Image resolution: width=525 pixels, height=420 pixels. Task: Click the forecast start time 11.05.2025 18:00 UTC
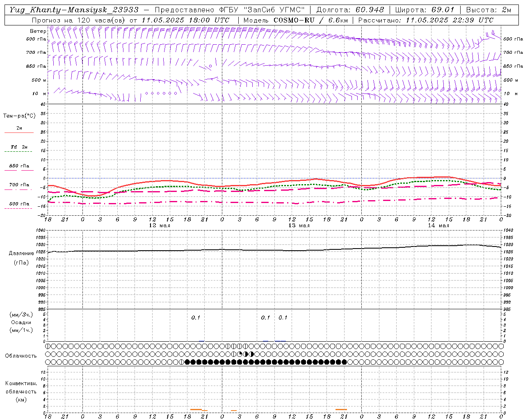(x=185, y=20)
